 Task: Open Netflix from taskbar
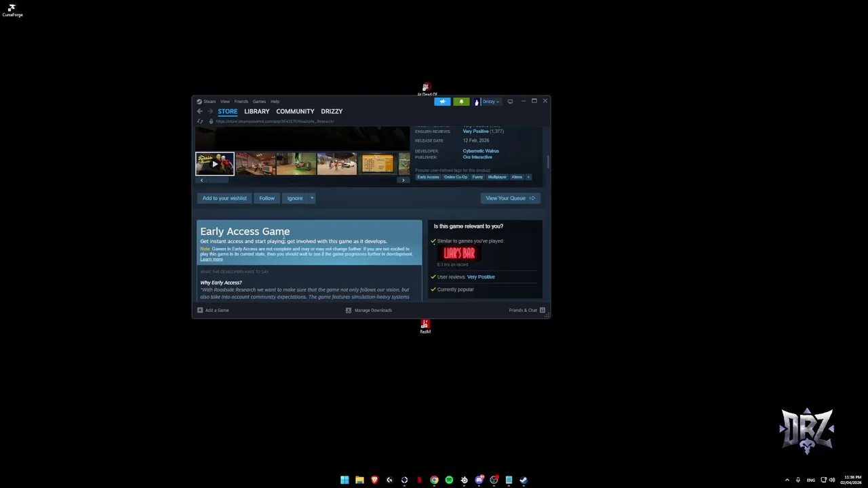pos(419,480)
